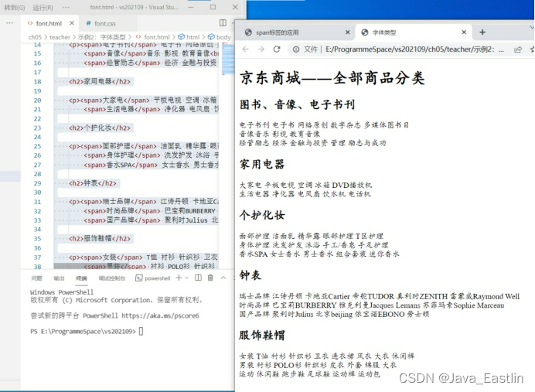Viewport: 535px width, 392px height.
Task: Switch to the font.html editor tab
Action: pyautogui.click(x=49, y=23)
